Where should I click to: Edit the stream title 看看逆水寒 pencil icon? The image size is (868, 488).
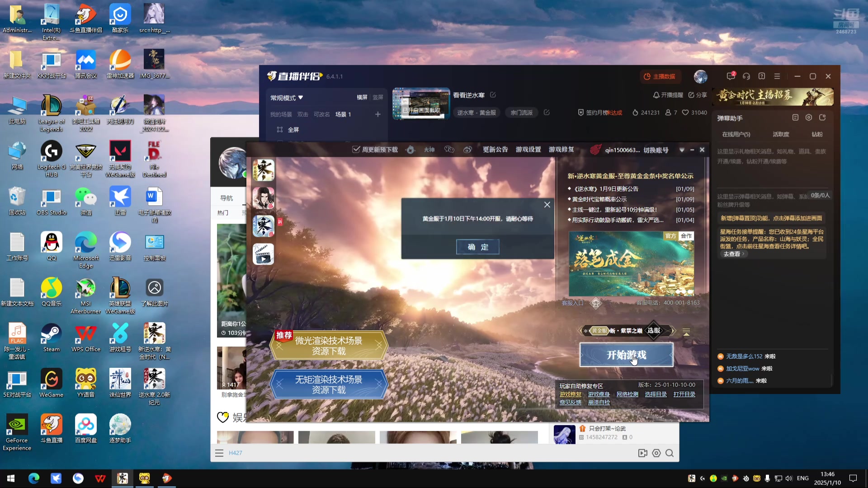pyautogui.click(x=493, y=95)
